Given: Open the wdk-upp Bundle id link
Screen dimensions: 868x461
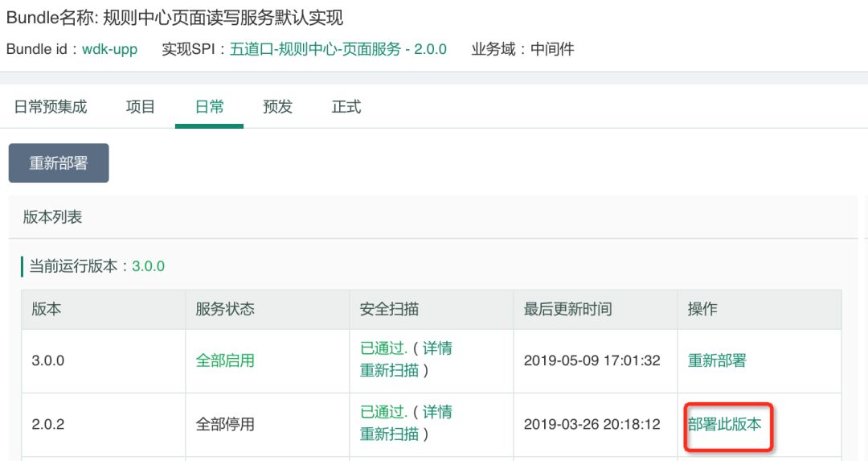Looking at the screenshot, I should click(109, 49).
